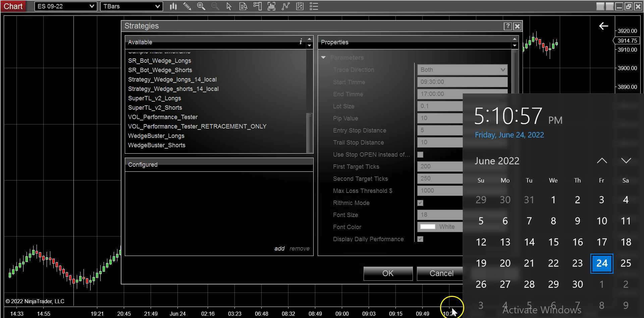Screen dimensions: 644x318
Task: Select the cursor pointer tool icon
Action: point(229,6)
